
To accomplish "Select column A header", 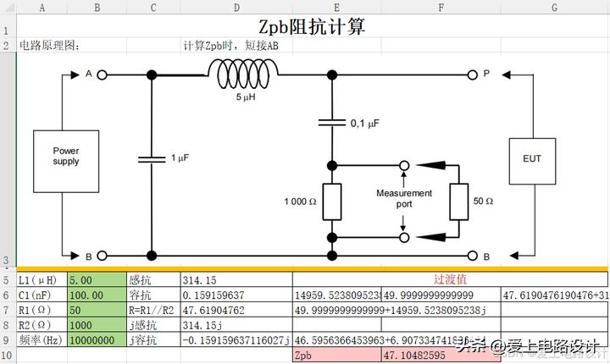I will pyautogui.click(x=42, y=7).
